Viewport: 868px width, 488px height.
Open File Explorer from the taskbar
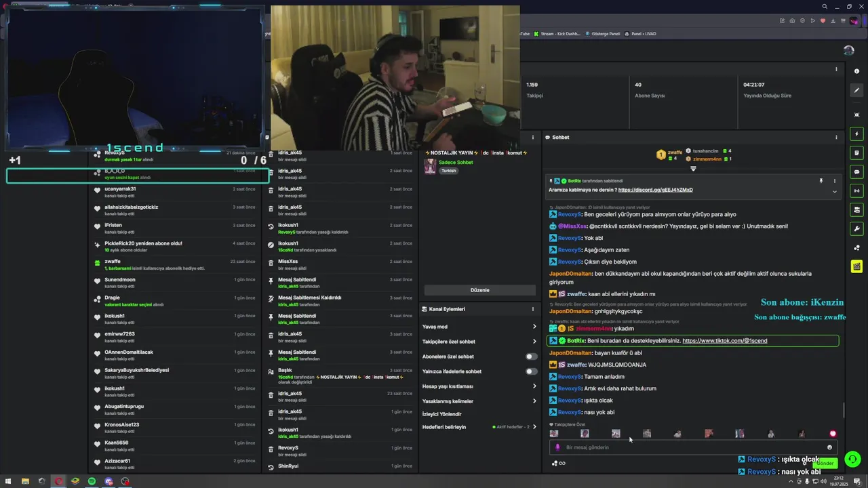[25, 481]
